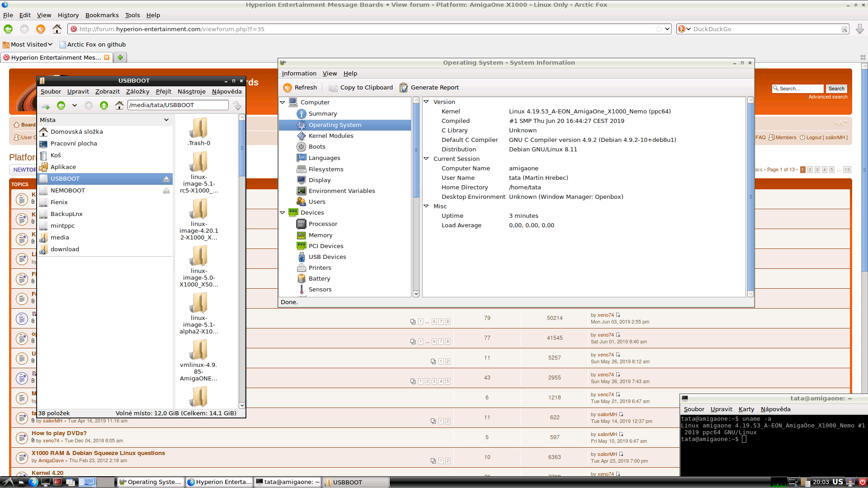868x488 pixels.
Task: Click Generate Report toolbar icon
Action: point(404,88)
